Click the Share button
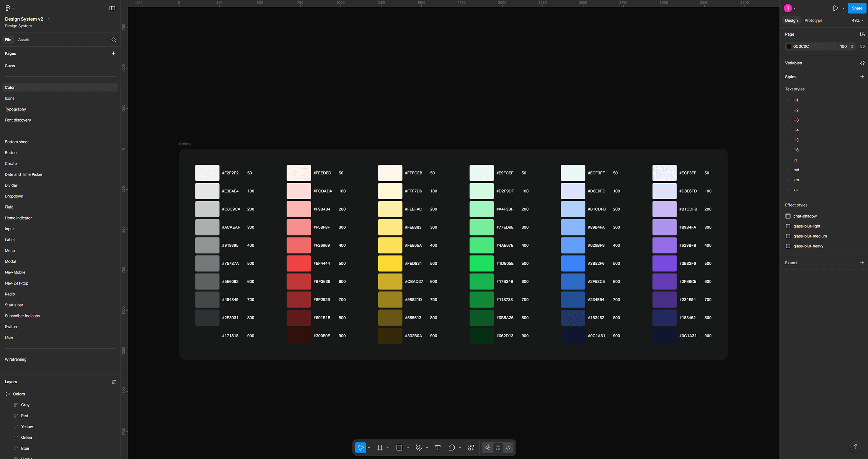The image size is (868, 459). point(857,8)
